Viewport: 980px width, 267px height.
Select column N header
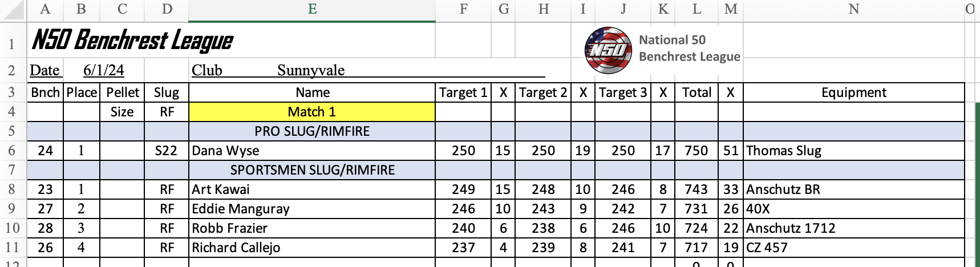853,9
